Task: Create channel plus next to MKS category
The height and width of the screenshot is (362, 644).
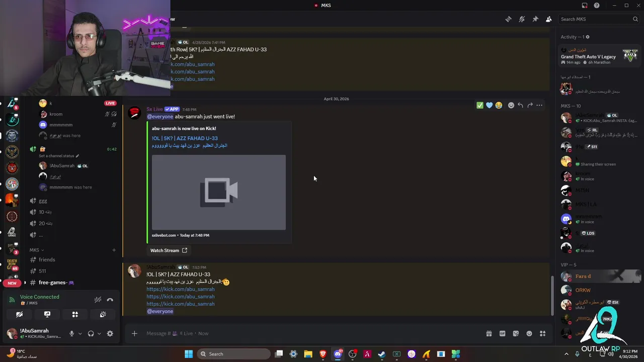Action: [114, 250]
